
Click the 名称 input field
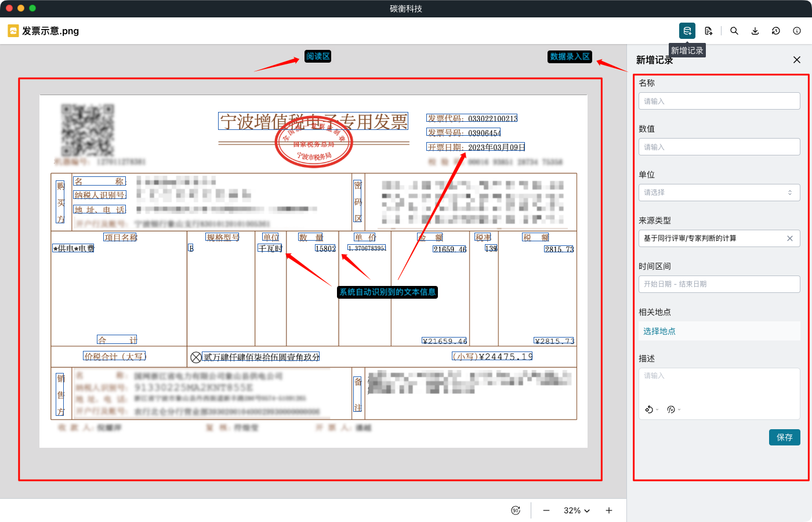tap(719, 100)
